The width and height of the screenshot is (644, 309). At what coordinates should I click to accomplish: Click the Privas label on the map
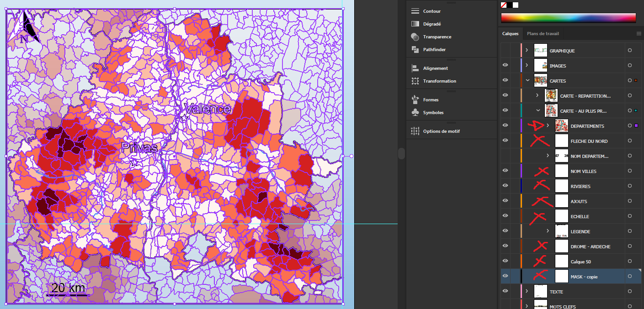pos(139,147)
